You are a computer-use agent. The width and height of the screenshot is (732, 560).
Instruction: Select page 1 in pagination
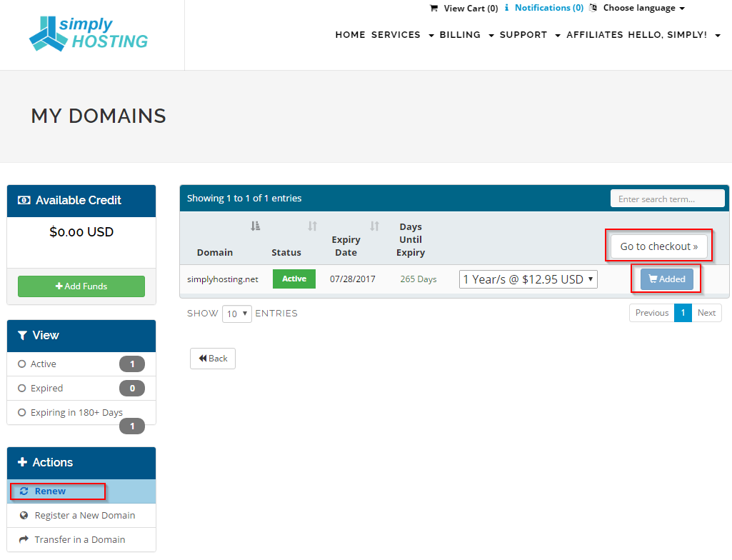[683, 313]
